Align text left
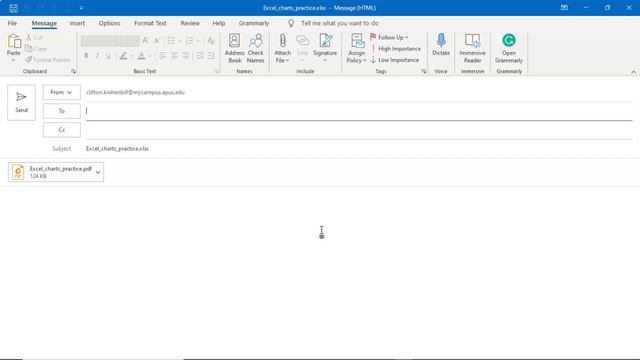 point(163,56)
